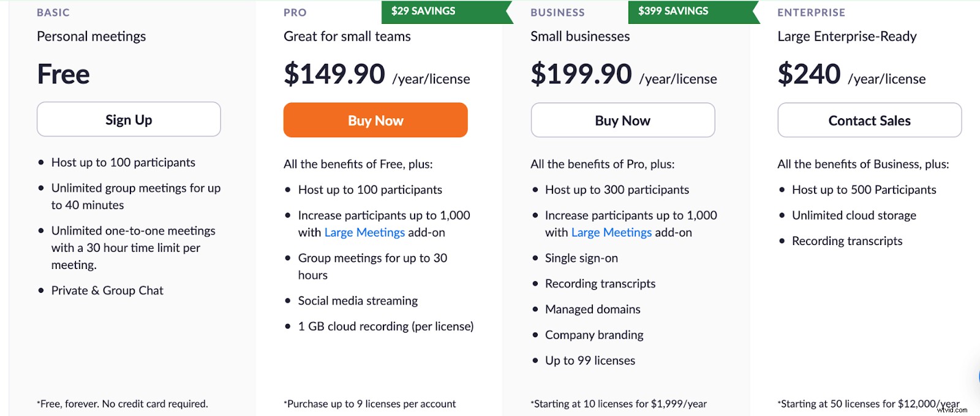The width and height of the screenshot is (980, 416).
Task: Click the Enterprise licensing footnote text
Action: click(867, 404)
